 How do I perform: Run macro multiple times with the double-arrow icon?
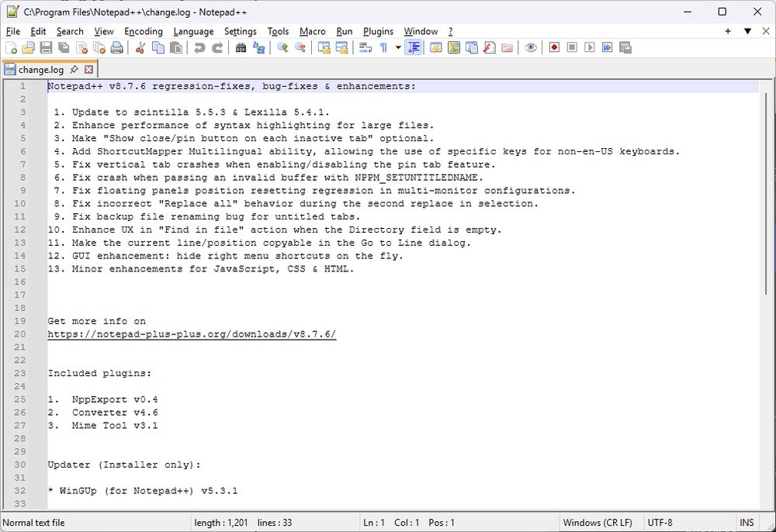point(608,47)
